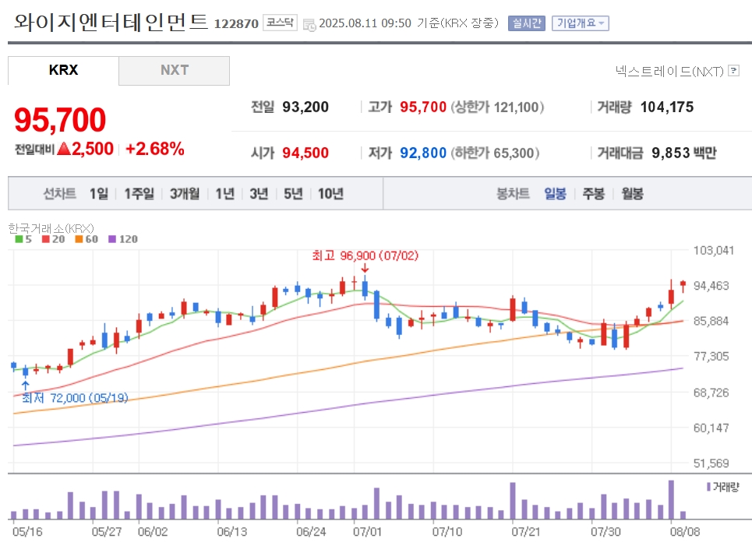
Task: Click the 최고 96,900 high marker
Action: coord(365,255)
